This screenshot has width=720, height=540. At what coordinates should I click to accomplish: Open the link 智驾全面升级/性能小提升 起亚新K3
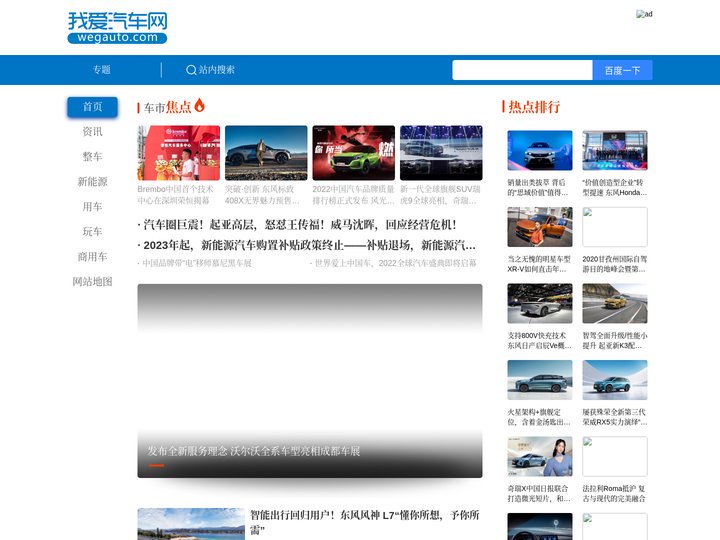[615, 341]
